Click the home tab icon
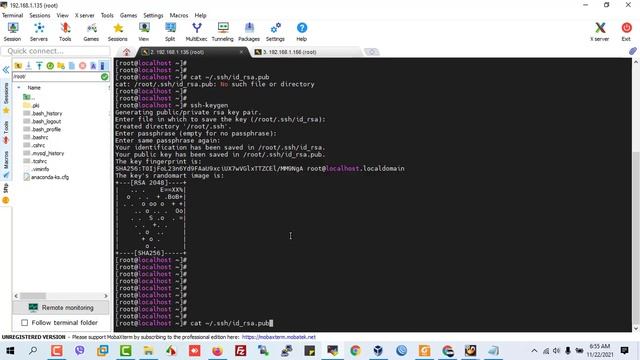Screen dimensions: 640x360 click(127, 52)
